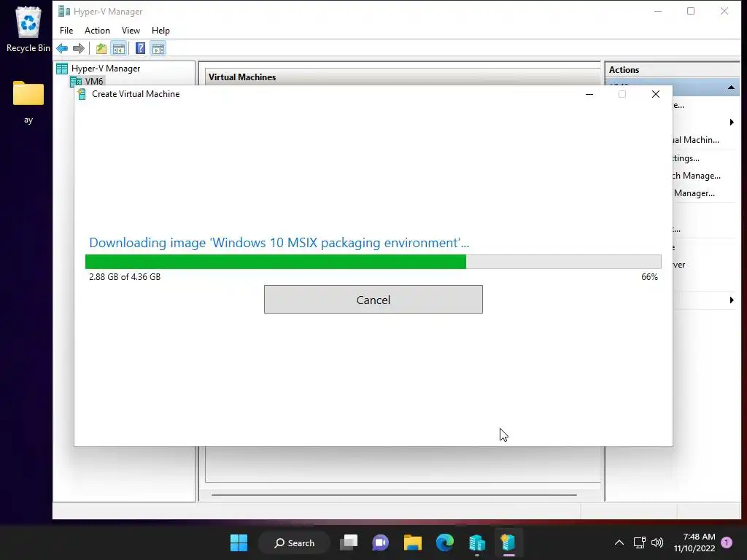Click the '2.88 GB of 4.36 GB' download status
747x560 pixels.
125,276
